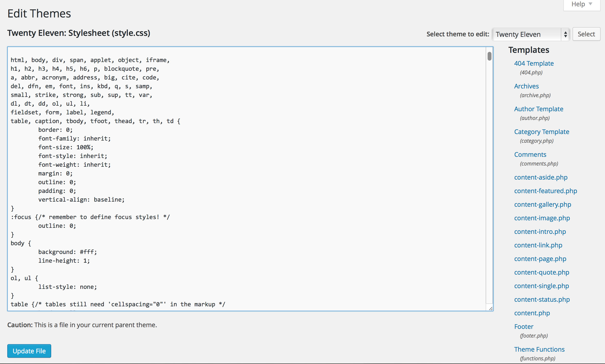Screen dimensions: 605x364
Task: Open content-aside.php for editing
Action: tap(541, 177)
